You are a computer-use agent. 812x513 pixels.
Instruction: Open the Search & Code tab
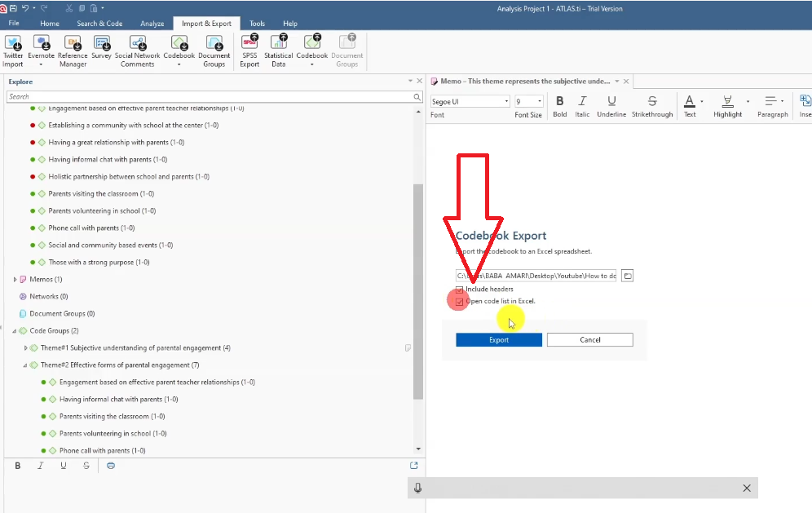click(99, 24)
